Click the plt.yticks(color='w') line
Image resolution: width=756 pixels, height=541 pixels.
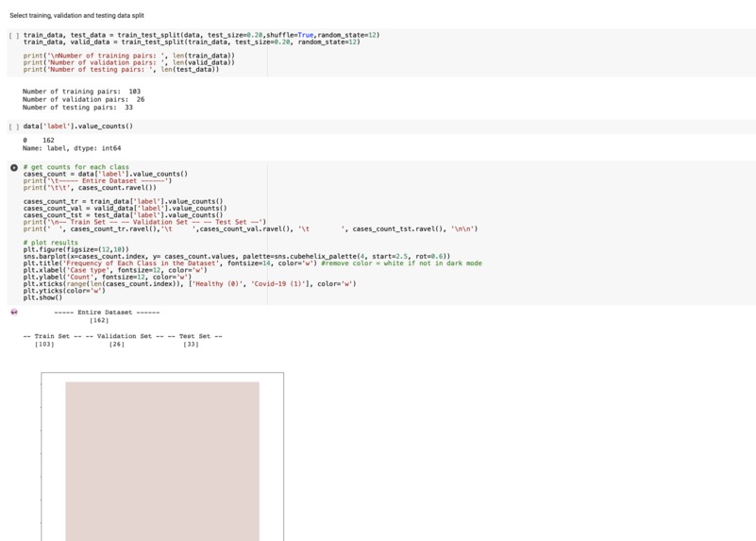pos(64,291)
